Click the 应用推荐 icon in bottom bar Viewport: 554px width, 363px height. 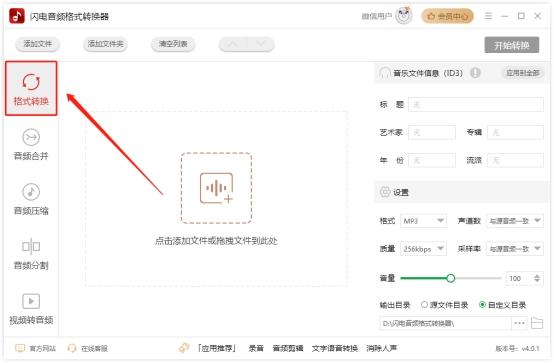click(184, 348)
